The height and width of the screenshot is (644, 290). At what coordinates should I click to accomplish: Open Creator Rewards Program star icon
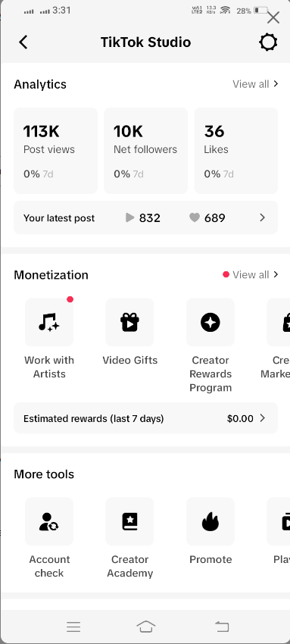(x=210, y=322)
